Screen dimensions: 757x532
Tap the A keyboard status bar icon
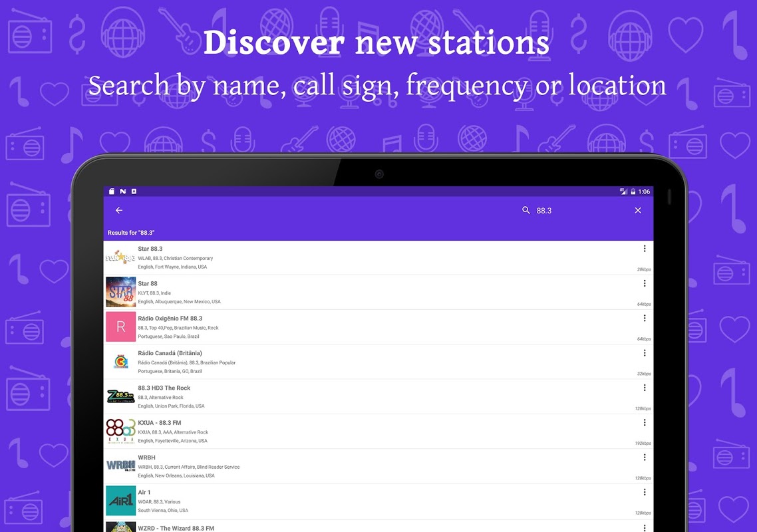pos(134,192)
